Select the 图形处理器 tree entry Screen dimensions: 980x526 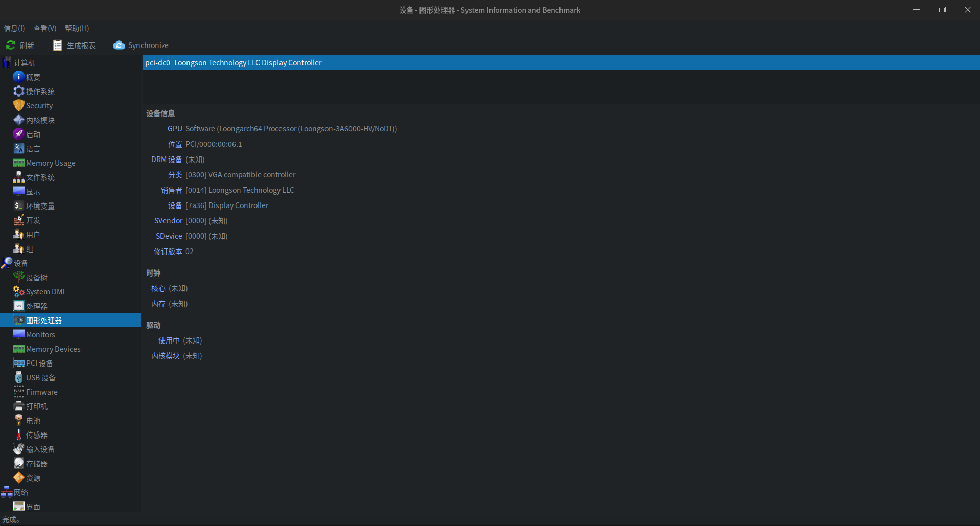(x=70, y=321)
